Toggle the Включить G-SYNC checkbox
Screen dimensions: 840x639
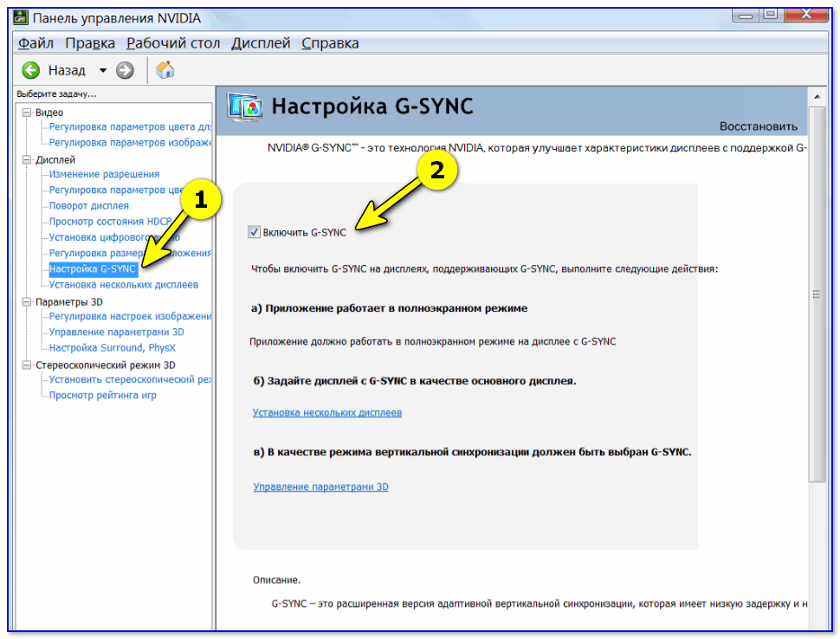(x=254, y=232)
